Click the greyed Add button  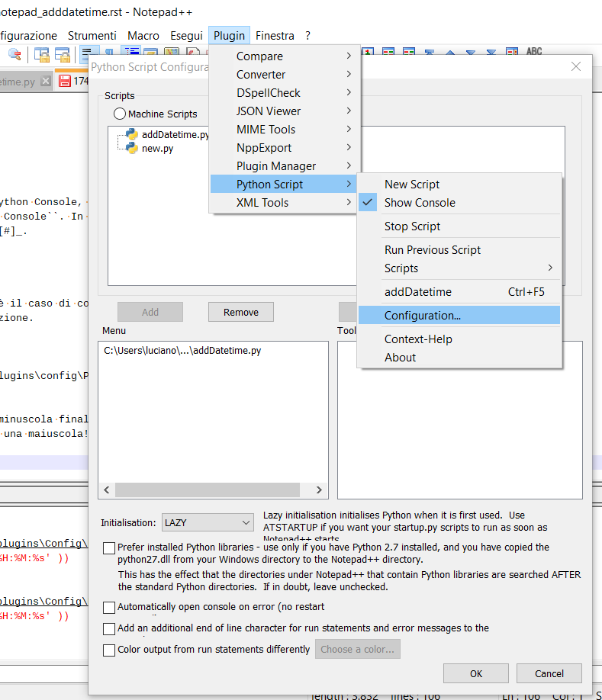150,312
